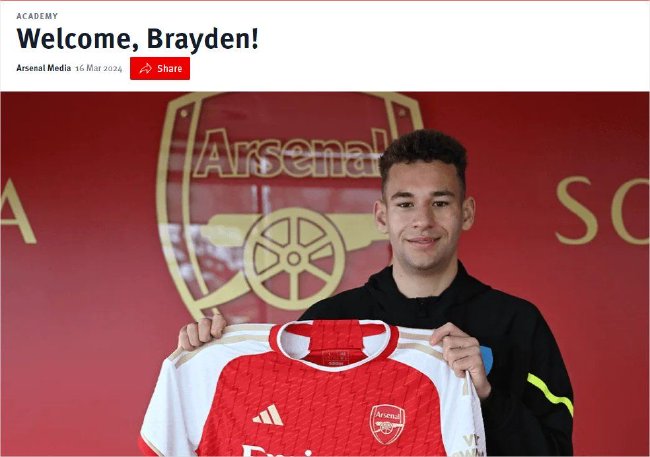Open the ACADEMY category link
The image size is (650, 457).
click(x=37, y=16)
